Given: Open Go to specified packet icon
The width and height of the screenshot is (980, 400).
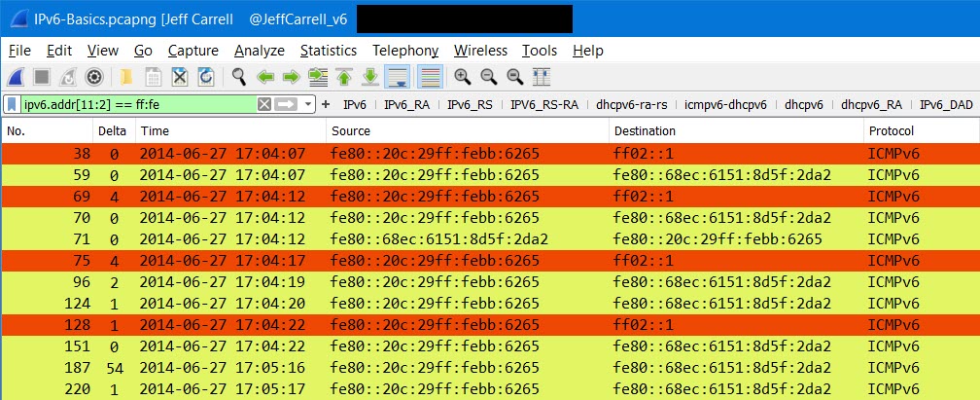Looking at the screenshot, I should (318, 77).
